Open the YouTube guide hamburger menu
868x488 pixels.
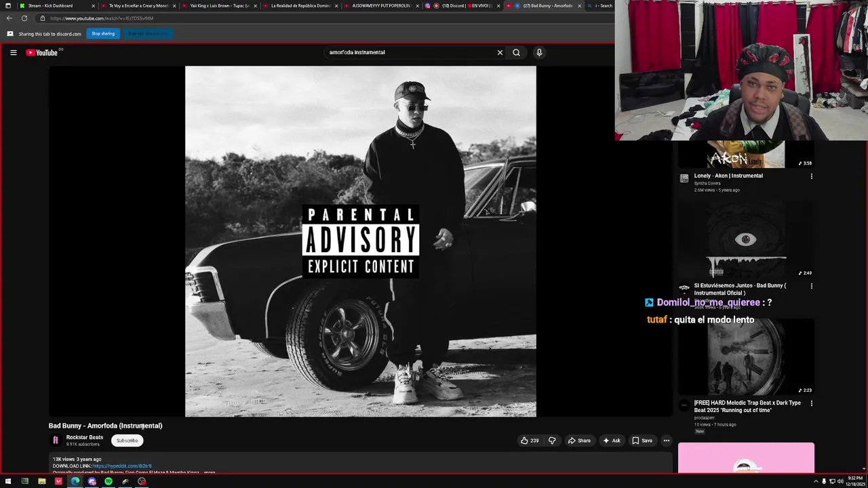point(13,52)
